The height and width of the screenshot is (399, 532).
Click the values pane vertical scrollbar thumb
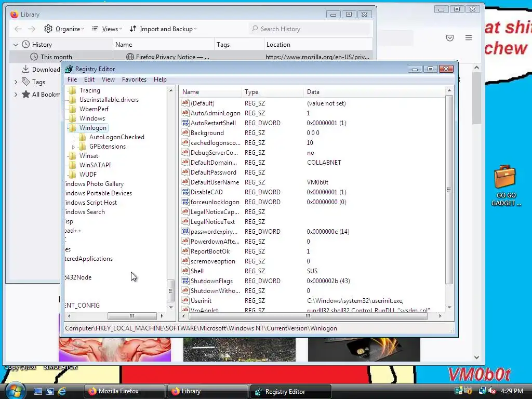[x=449, y=189]
